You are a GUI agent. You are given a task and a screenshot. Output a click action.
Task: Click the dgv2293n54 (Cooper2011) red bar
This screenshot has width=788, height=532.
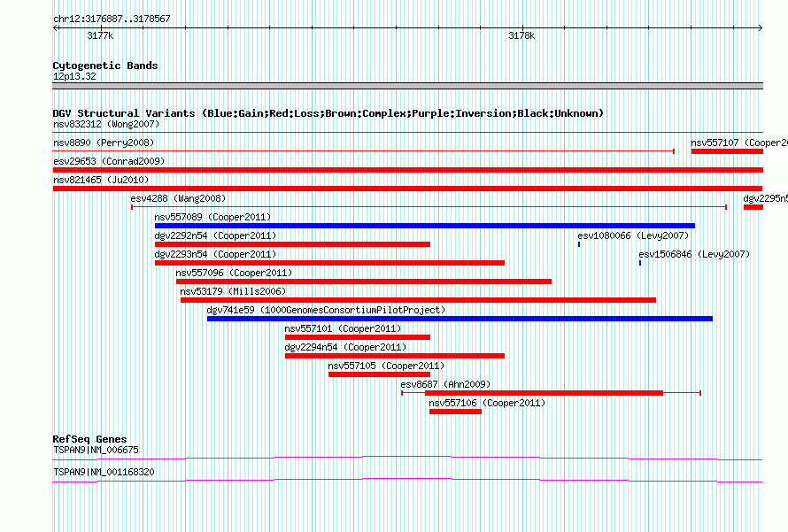[x=329, y=263]
